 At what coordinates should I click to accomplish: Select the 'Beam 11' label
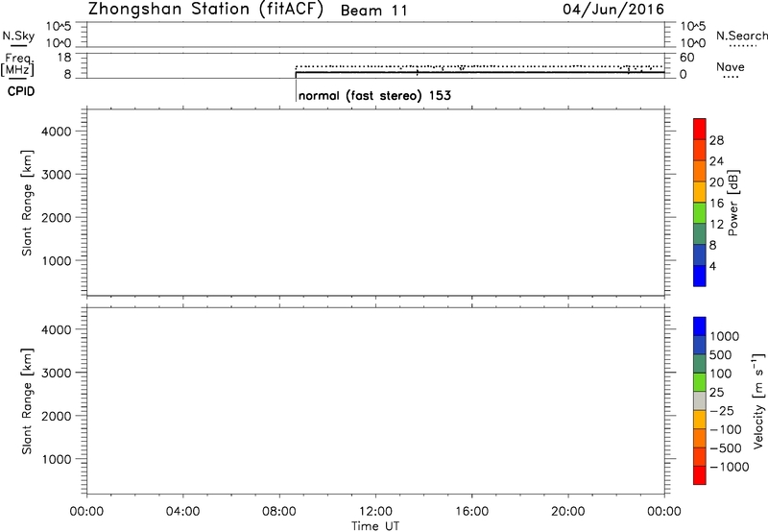tap(374, 11)
